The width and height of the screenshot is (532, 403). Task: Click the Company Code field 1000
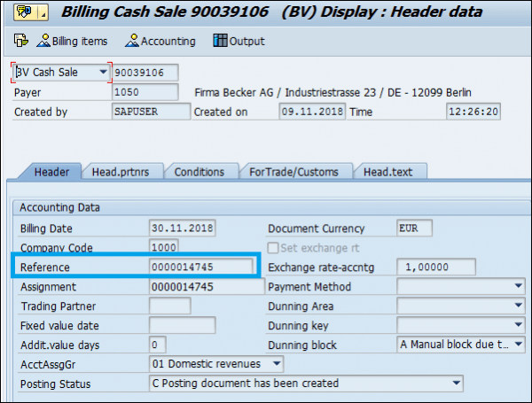164,247
